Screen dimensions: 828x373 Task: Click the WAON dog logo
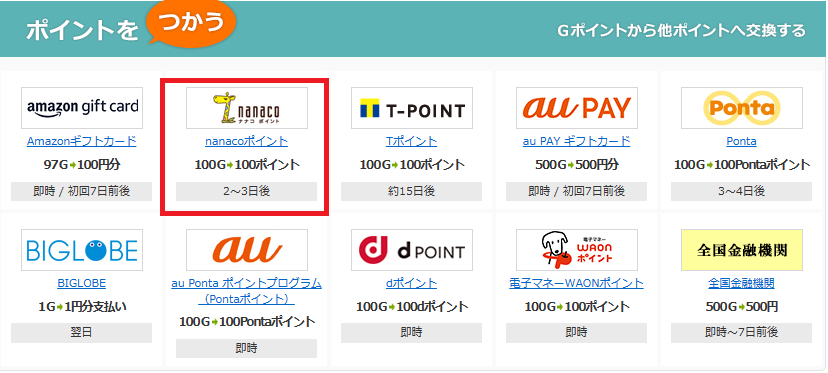pyautogui.click(x=577, y=250)
